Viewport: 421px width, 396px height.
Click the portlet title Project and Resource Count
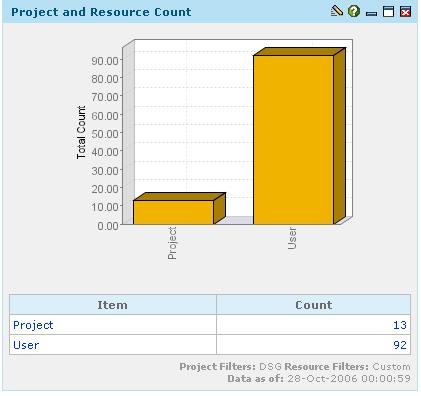click(101, 12)
